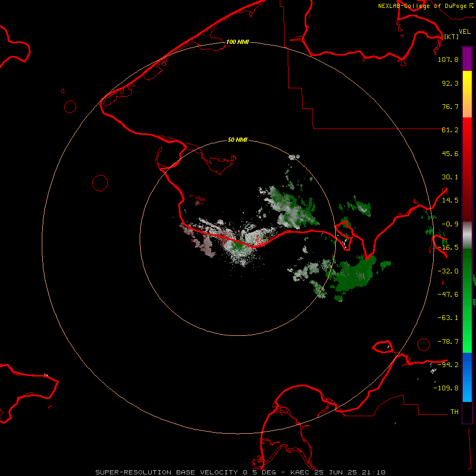Click the 100 NMI range ring label
This screenshot has height=476, width=476.
pyautogui.click(x=237, y=42)
